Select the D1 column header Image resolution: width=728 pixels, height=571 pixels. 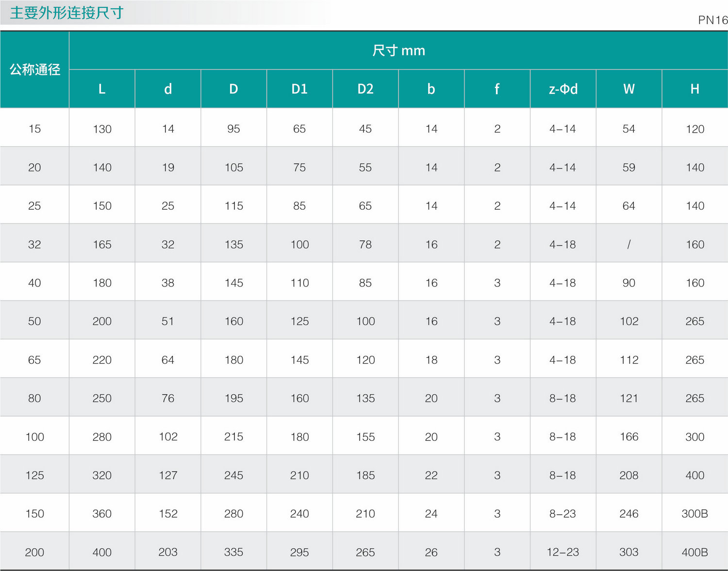coord(299,89)
